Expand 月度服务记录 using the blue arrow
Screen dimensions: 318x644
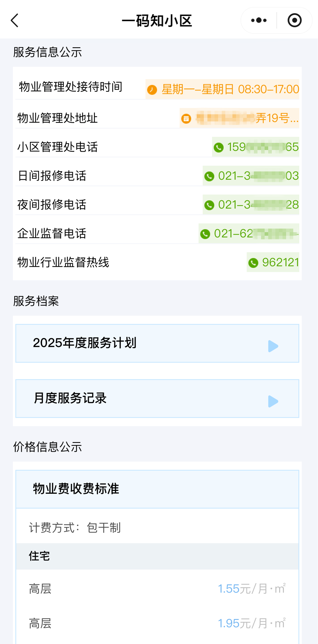pyautogui.click(x=273, y=401)
